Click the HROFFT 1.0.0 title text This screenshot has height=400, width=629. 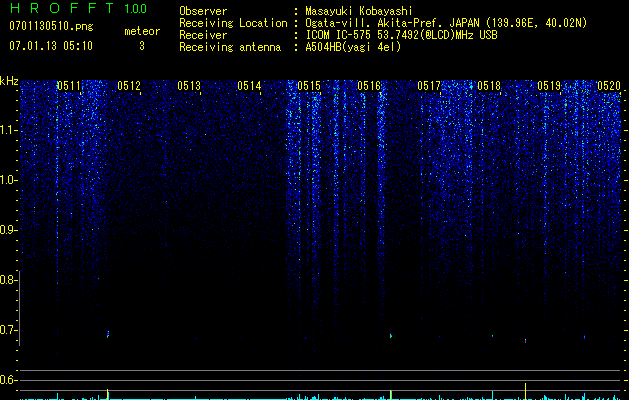(x=79, y=8)
